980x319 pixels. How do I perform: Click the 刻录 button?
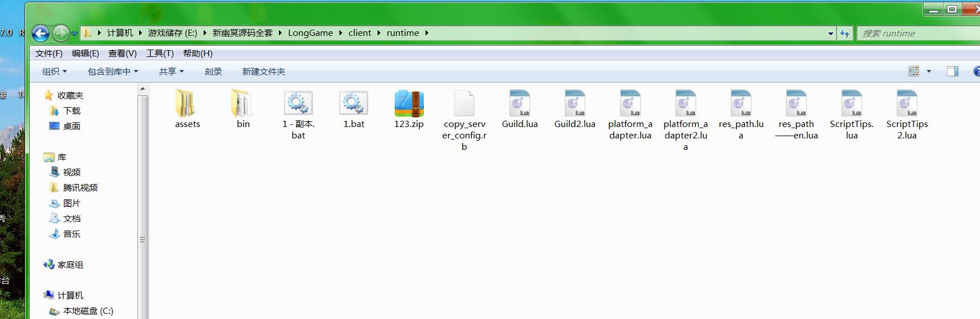tap(213, 71)
